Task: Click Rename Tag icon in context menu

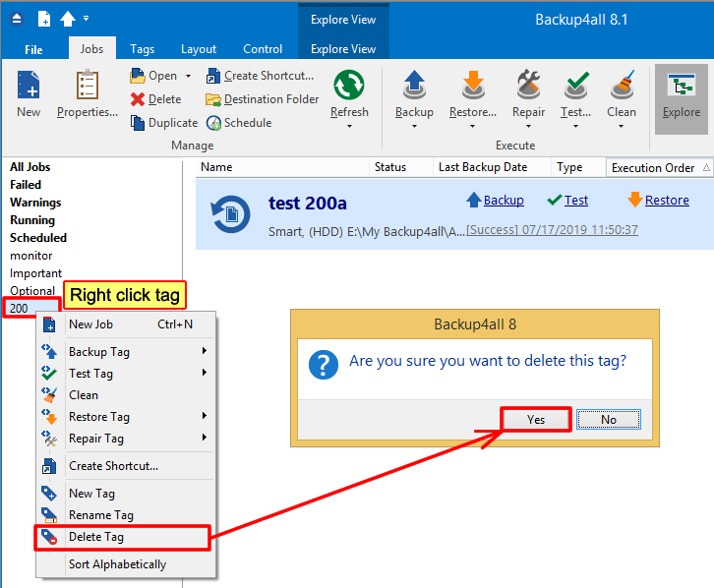Action: [49, 515]
